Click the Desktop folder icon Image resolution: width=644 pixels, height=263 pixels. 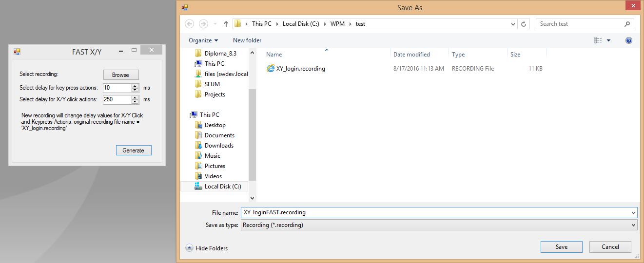pos(198,125)
